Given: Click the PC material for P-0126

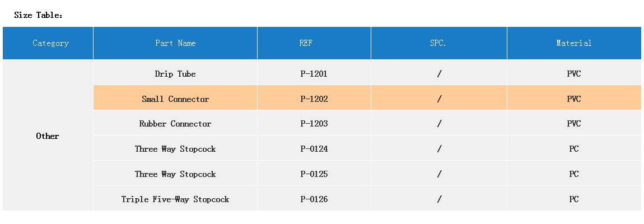Looking at the screenshot, I should [x=573, y=199].
